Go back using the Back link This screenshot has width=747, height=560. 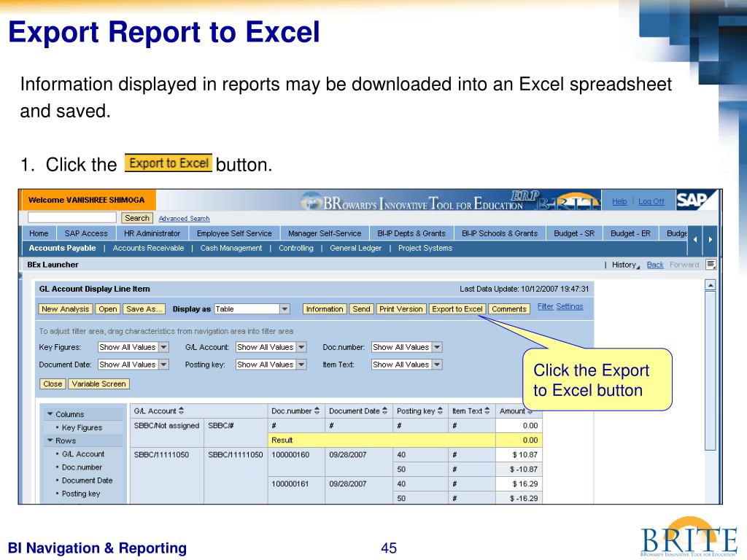pos(655,265)
